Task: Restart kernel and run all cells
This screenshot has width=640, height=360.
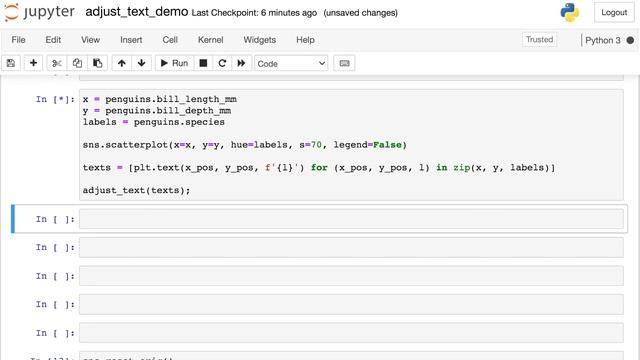Action: 241,63
